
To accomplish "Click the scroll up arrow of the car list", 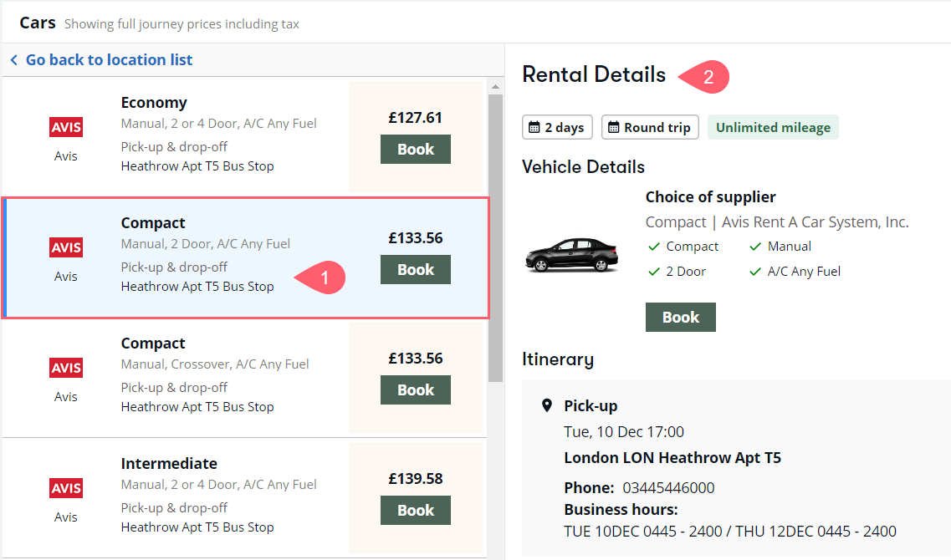I will coord(495,87).
